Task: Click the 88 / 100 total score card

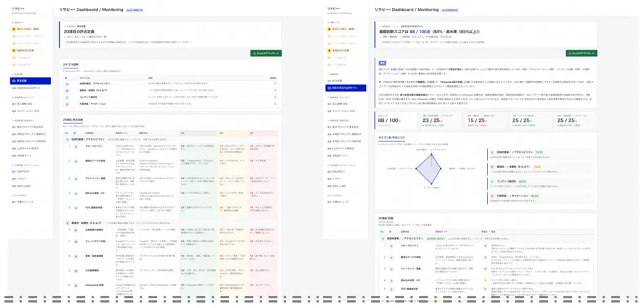Action: (x=395, y=121)
